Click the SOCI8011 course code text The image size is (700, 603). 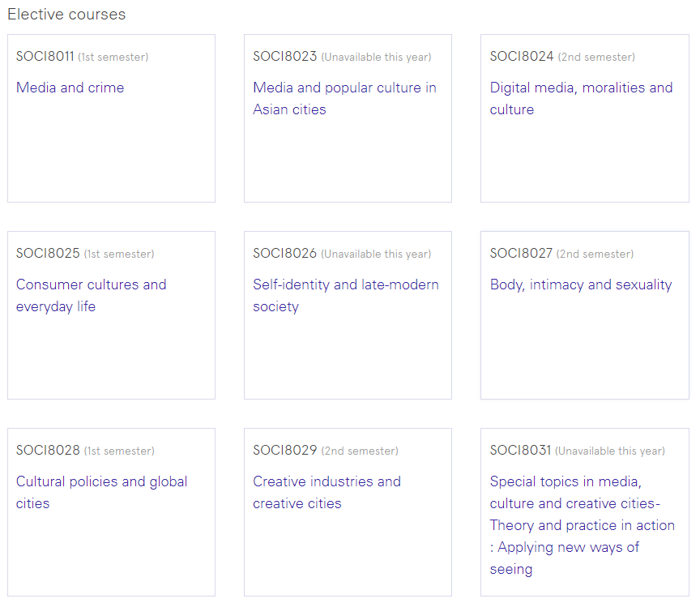click(45, 56)
